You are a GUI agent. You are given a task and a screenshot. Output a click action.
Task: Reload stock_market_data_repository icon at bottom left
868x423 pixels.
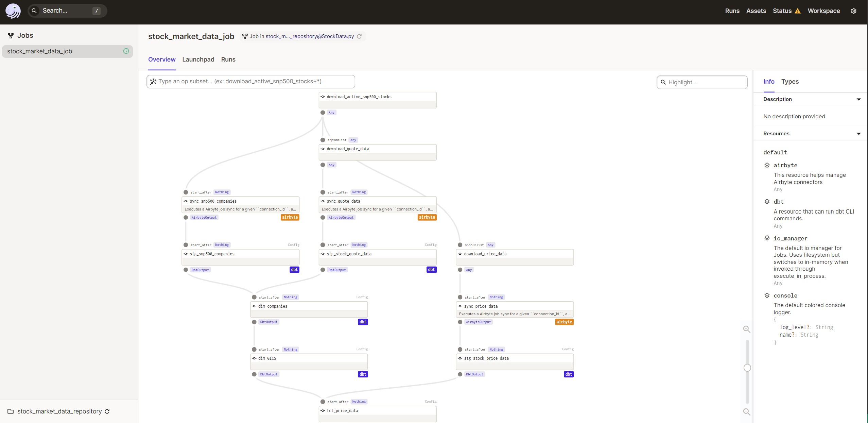[107, 411]
